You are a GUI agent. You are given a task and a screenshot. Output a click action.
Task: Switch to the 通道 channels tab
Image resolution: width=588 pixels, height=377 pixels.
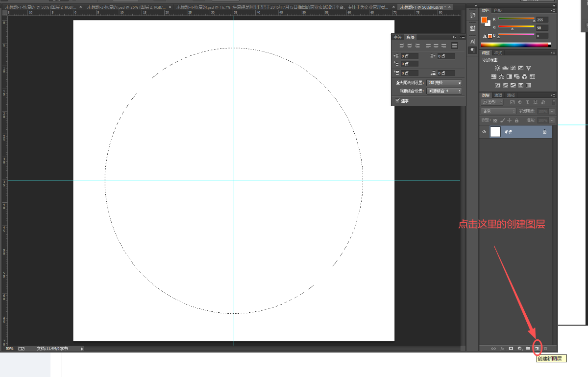coord(498,95)
